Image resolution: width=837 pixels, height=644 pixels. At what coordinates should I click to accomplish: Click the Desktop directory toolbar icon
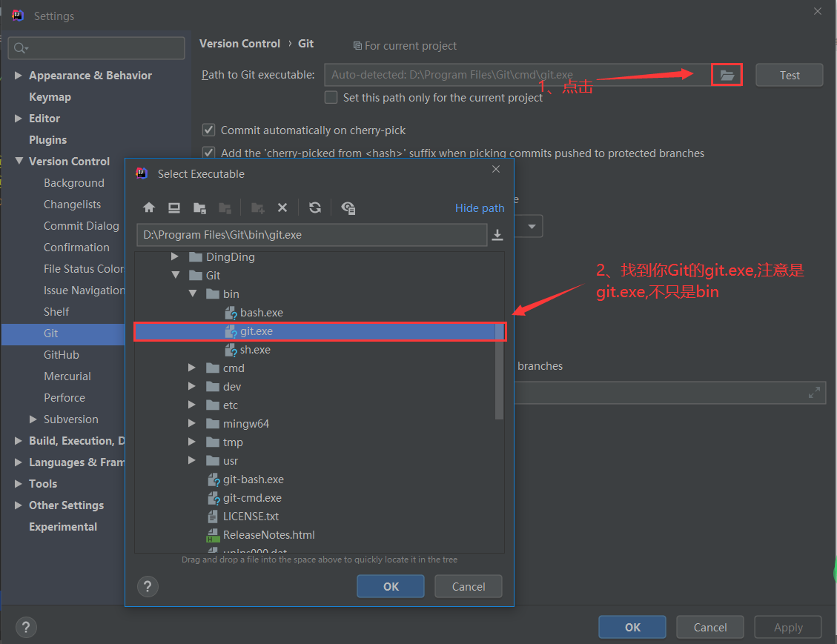174,208
